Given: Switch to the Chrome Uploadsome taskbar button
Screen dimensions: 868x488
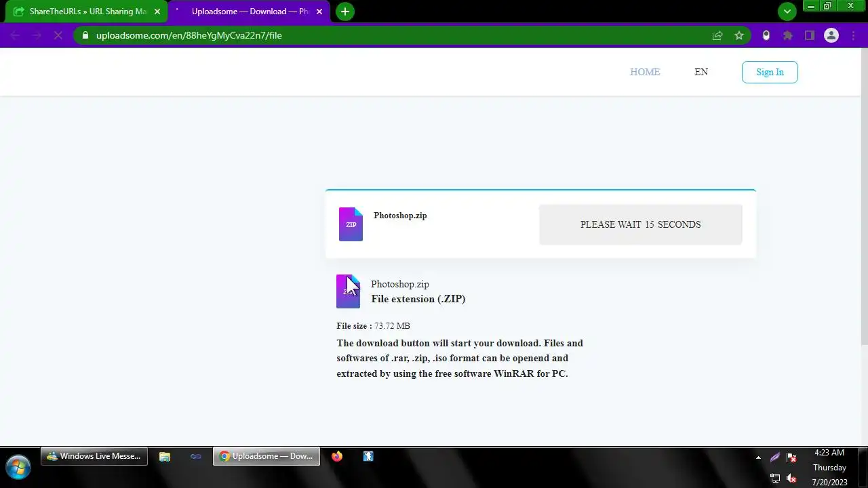Looking at the screenshot, I should 267,456.
